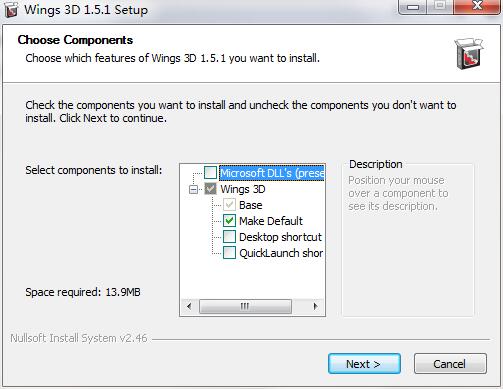
Task: Select the Desktop shortcut label
Action: (280, 237)
